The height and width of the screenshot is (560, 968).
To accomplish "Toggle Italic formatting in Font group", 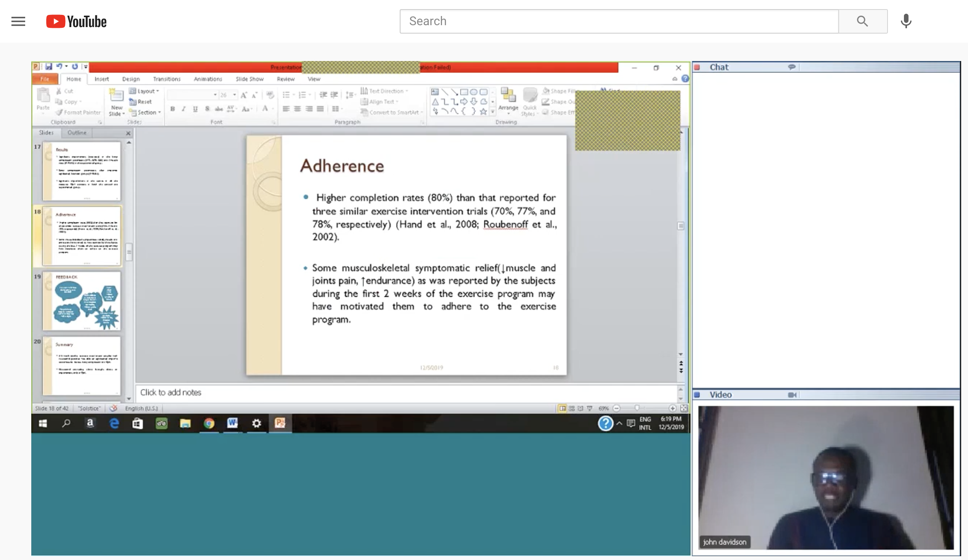I will [183, 109].
